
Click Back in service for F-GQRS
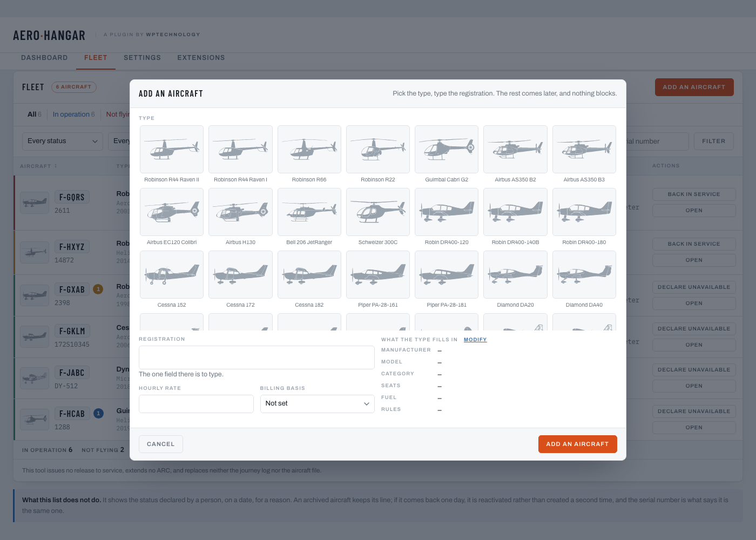coord(694,194)
